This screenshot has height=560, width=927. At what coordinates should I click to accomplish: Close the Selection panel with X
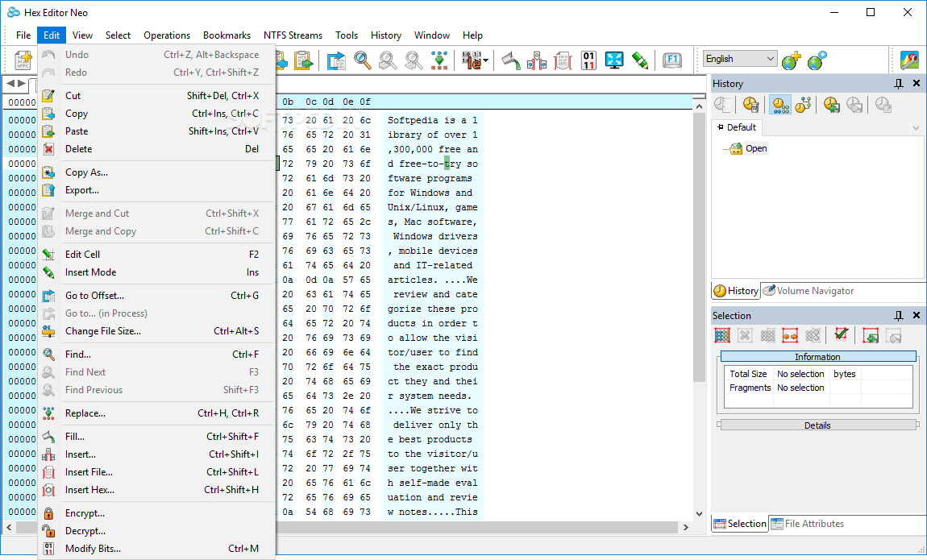point(917,315)
